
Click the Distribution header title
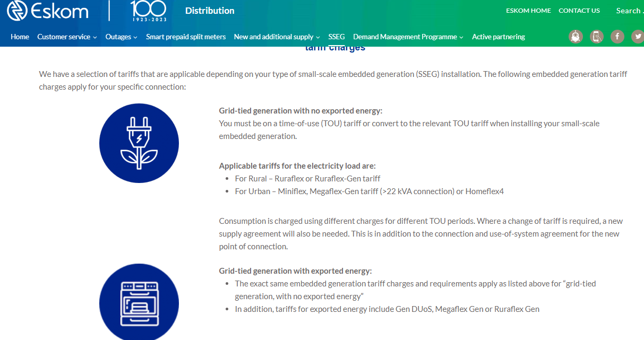(x=210, y=11)
